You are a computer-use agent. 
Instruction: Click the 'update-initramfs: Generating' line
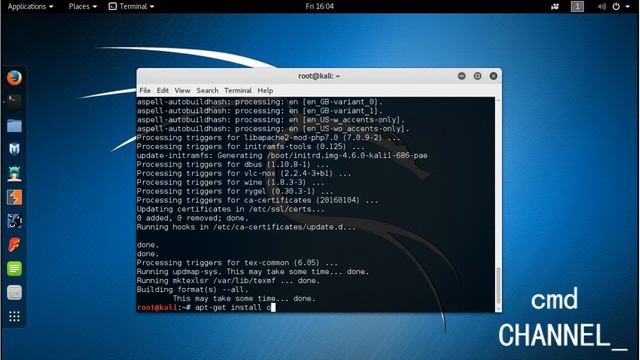(282, 155)
